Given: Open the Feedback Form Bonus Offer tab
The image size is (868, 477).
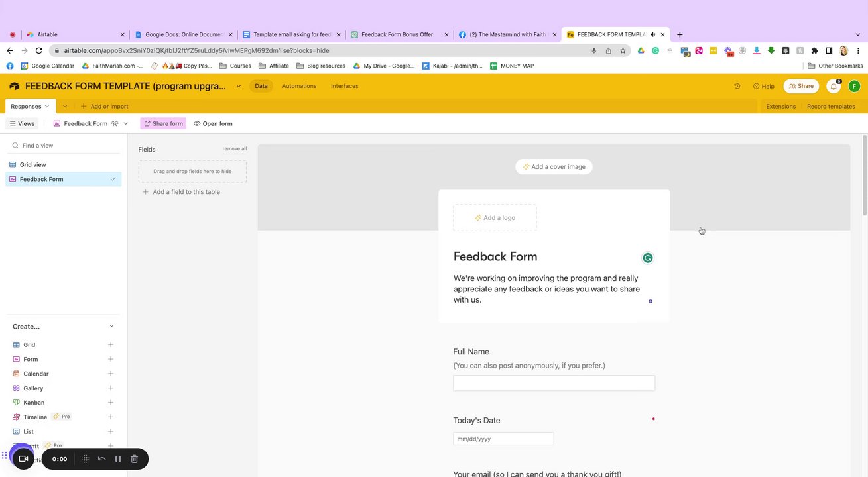Looking at the screenshot, I should [398, 34].
